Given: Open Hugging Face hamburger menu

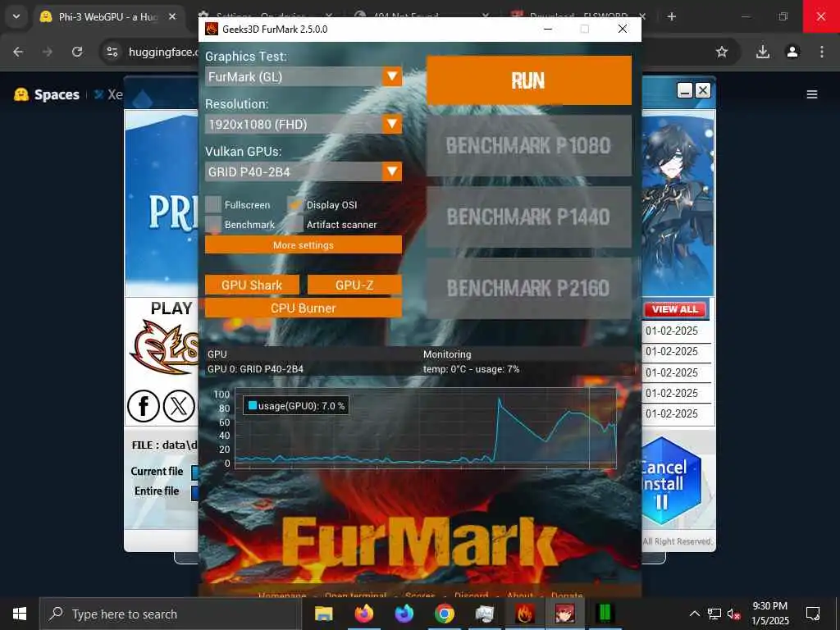Looking at the screenshot, I should click(x=812, y=95).
